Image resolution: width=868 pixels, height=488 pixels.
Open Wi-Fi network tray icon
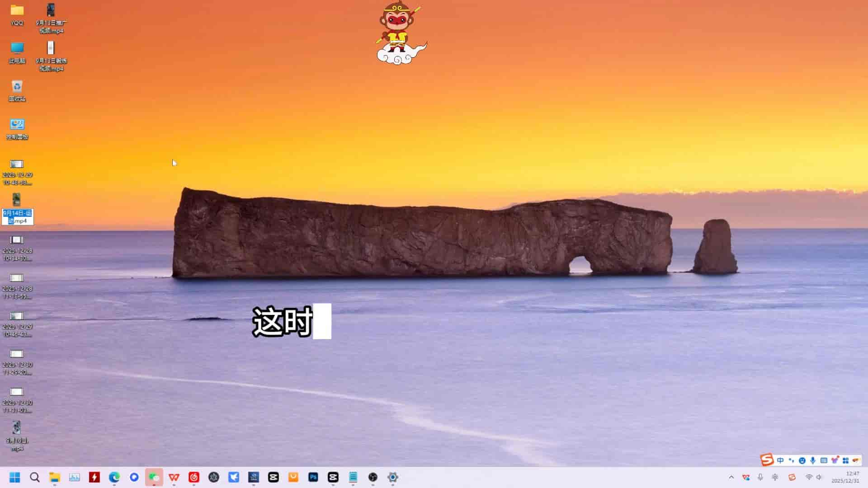(809, 477)
